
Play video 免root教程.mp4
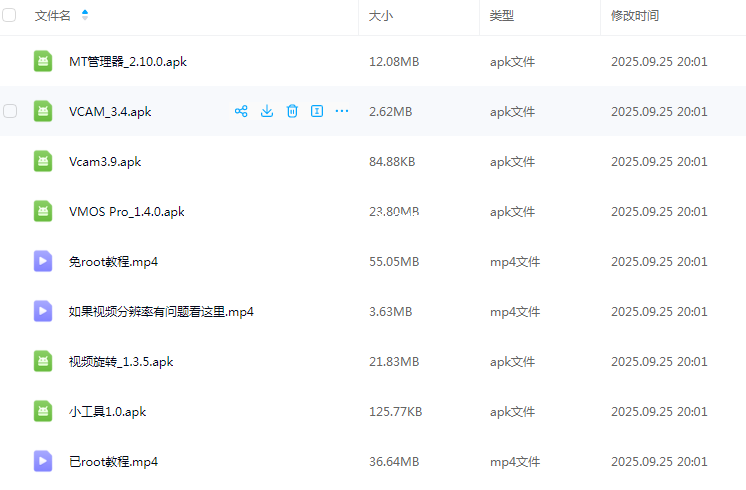pyautogui.click(x=113, y=262)
